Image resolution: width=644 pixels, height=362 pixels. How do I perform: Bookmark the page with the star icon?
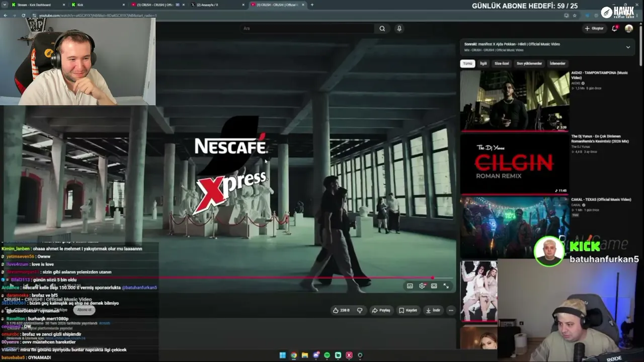tap(575, 16)
